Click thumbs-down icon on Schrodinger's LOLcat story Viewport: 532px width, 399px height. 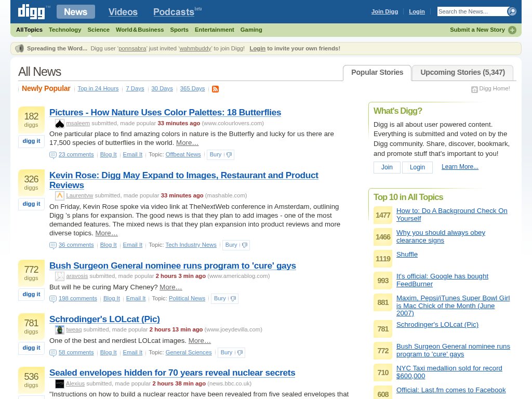point(240,353)
